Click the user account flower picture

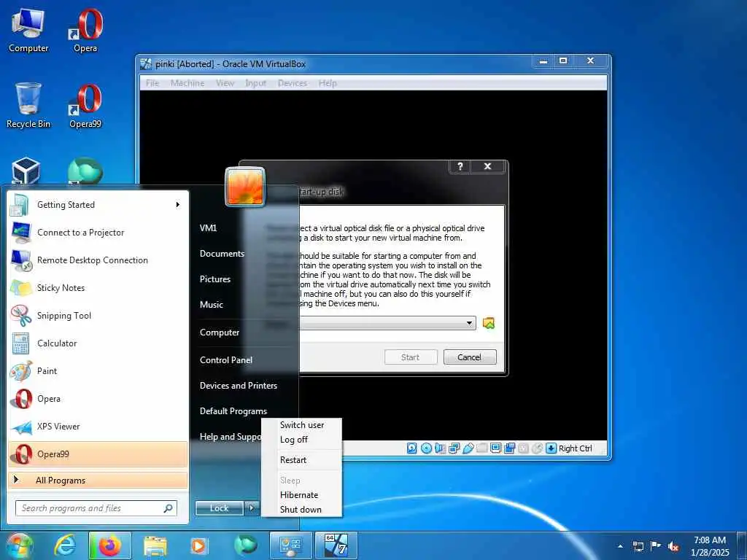[x=245, y=187]
